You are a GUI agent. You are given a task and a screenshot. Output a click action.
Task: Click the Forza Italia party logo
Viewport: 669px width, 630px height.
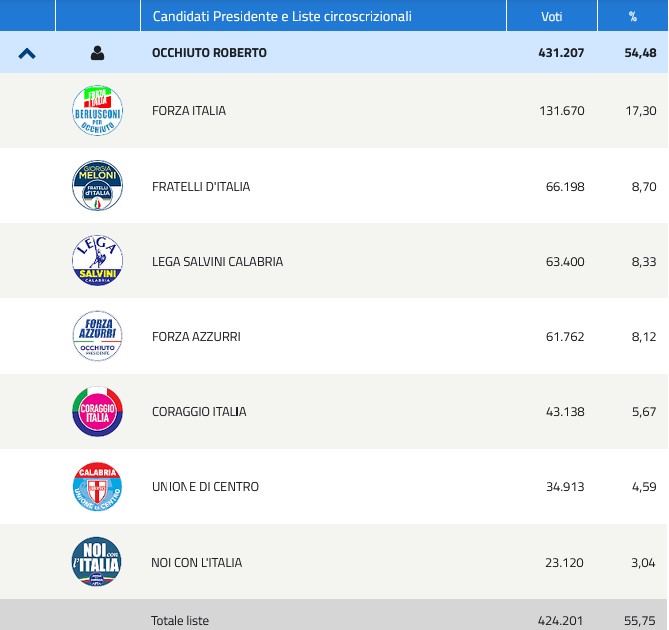click(x=97, y=111)
